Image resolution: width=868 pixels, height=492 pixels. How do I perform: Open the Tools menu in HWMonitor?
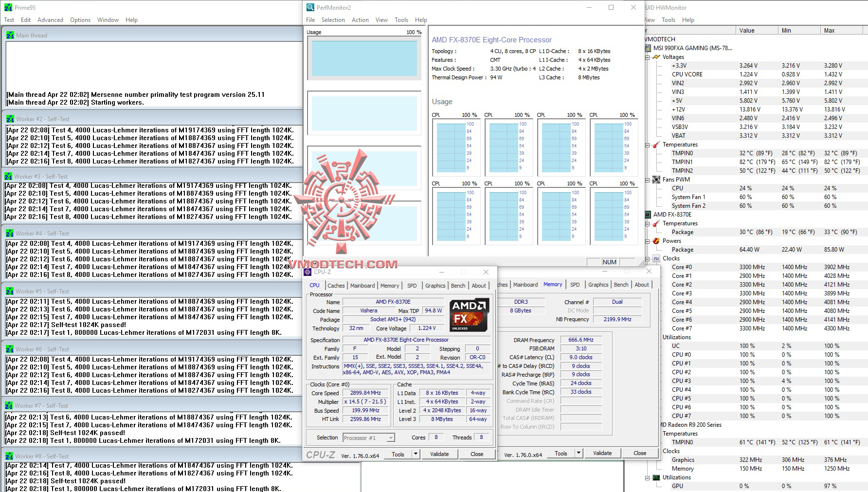(669, 20)
